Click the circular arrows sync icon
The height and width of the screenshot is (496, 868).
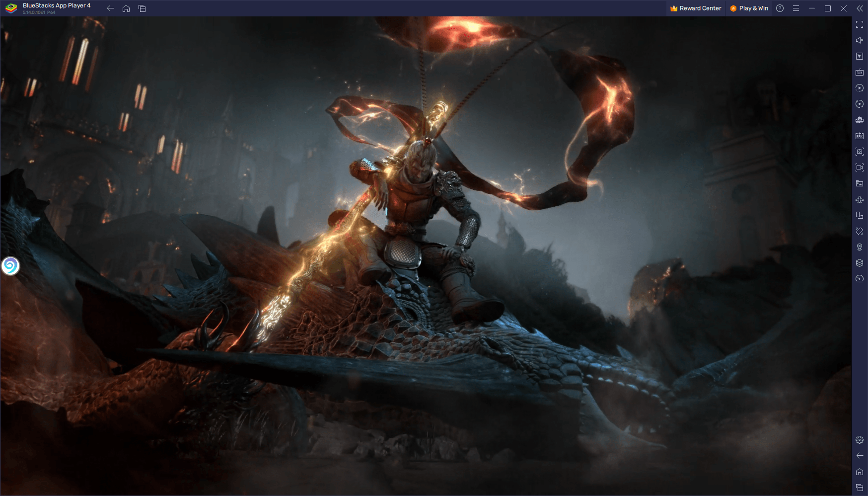860,104
